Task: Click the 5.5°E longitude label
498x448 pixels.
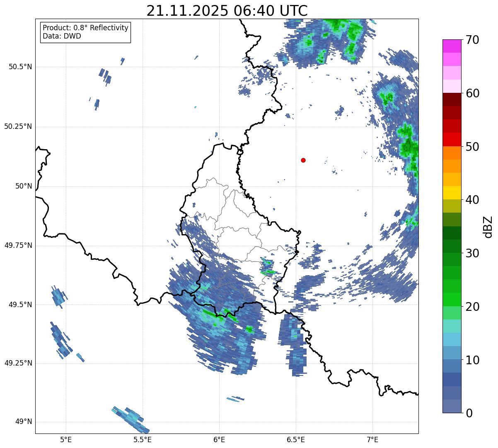Action: [143, 440]
